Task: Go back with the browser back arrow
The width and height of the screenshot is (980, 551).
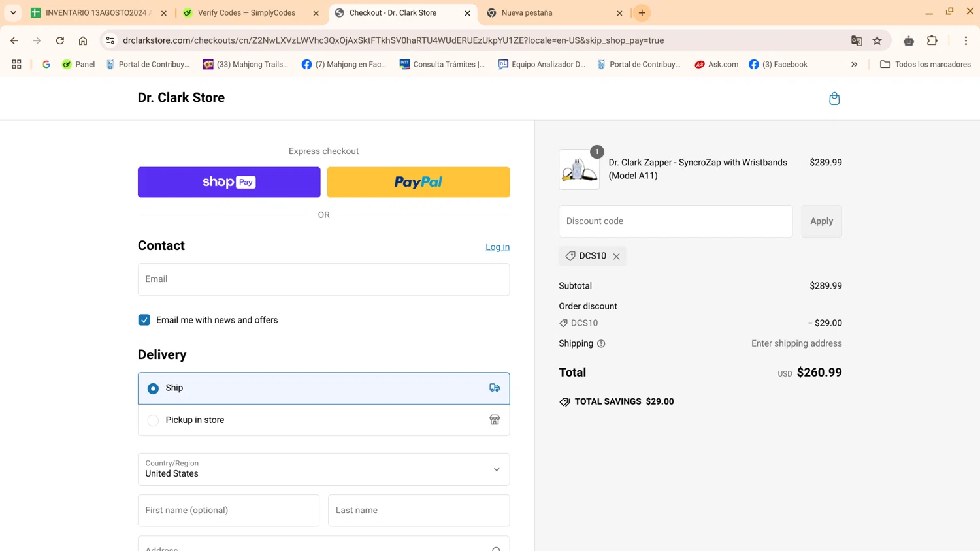Action: (14, 40)
